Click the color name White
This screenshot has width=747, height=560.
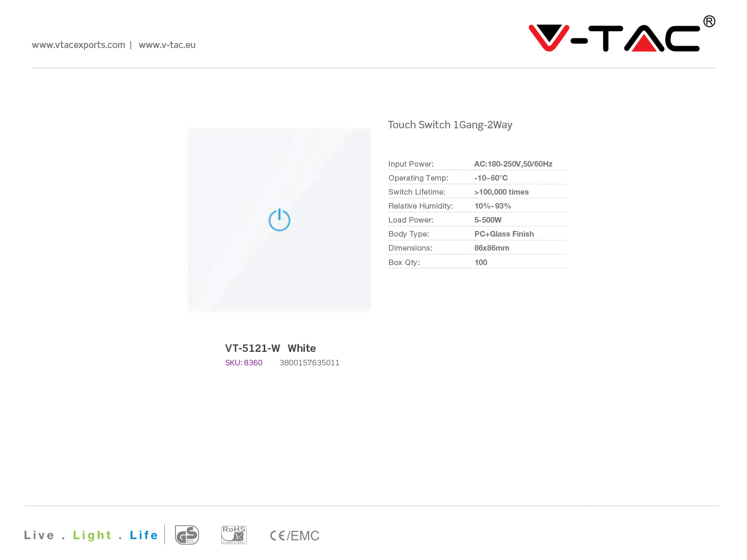302,348
